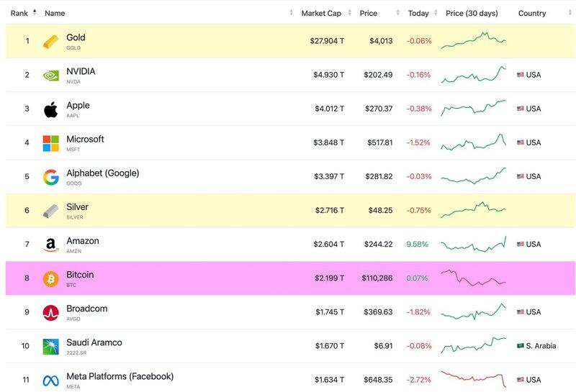
Task: Click the Apple logo icon
Action: [50, 109]
